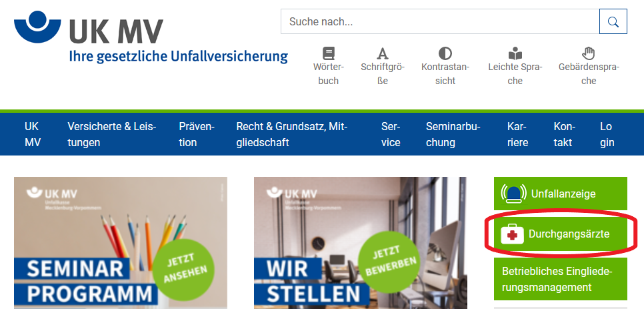
Task: Expand Recht & Grundsatz, Mitgliedschaft menu
Action: pyautogui.click(x=291, y=134)
